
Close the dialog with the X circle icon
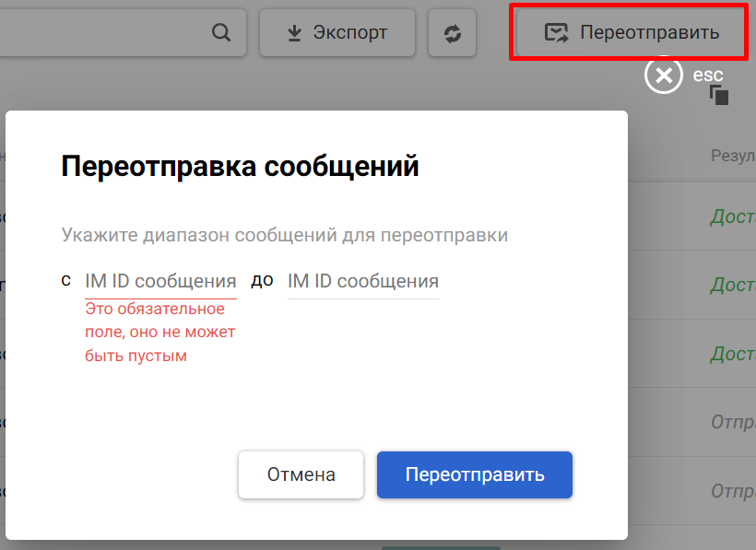(x=664, y=76)
